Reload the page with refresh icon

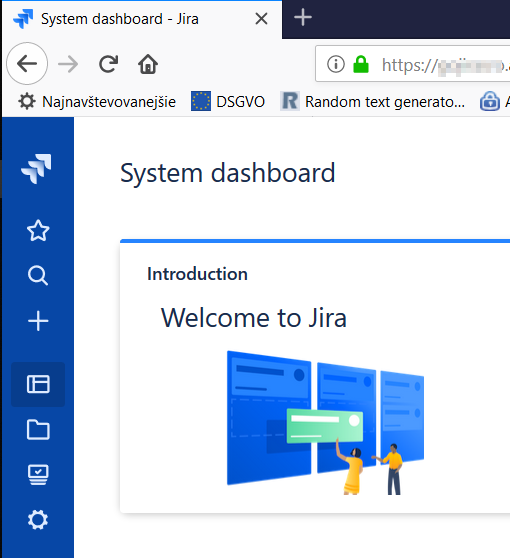(108, 64)
